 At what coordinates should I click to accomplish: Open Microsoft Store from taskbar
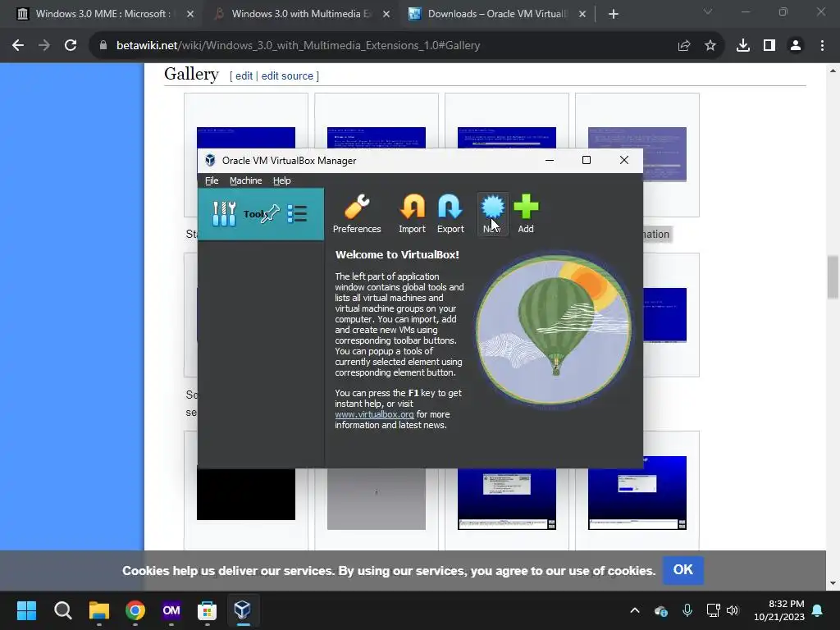click(x=208, y=610)
